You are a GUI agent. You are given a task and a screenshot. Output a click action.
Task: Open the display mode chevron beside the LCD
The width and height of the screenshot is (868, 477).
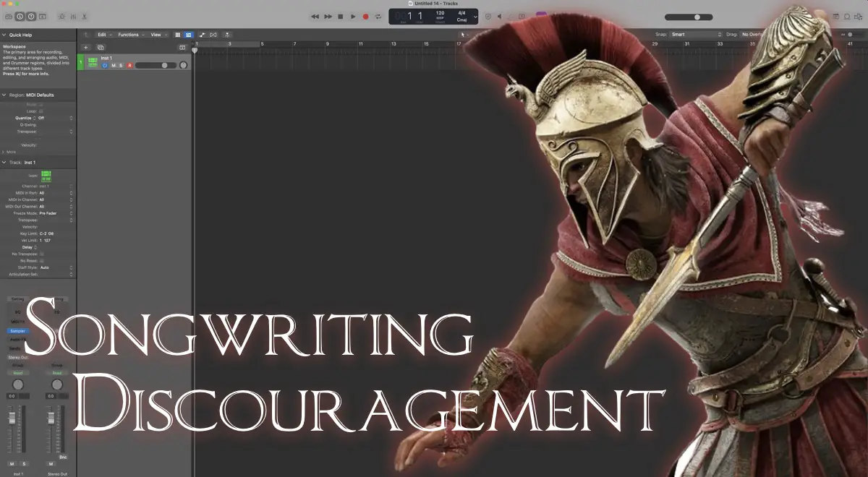[x=475, y=17]
